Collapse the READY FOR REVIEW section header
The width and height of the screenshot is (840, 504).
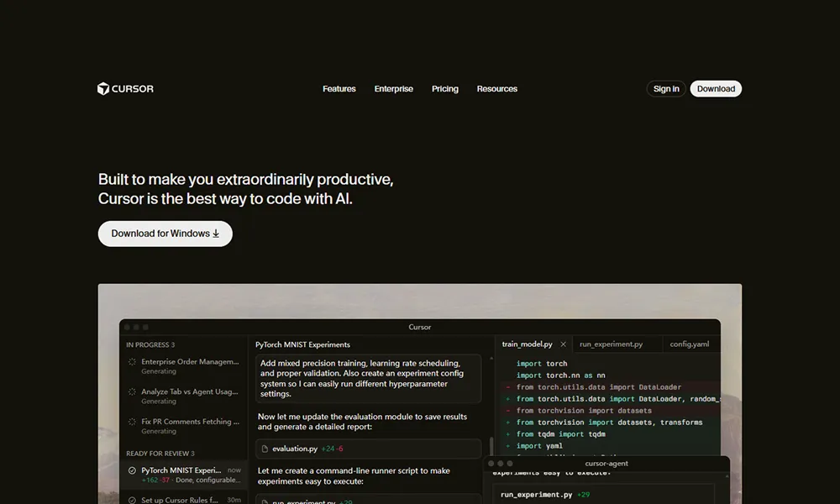pyautogui.click(x=160, y=454)
